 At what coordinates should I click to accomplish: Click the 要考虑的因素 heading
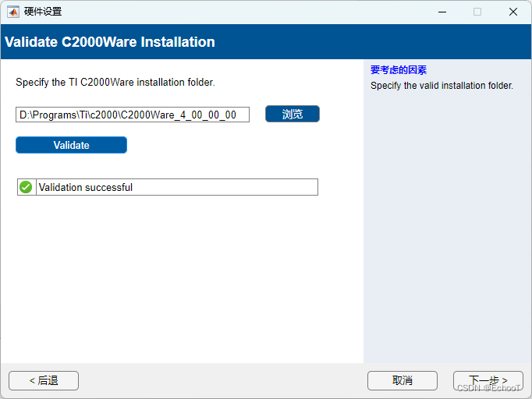click(399, 70)
